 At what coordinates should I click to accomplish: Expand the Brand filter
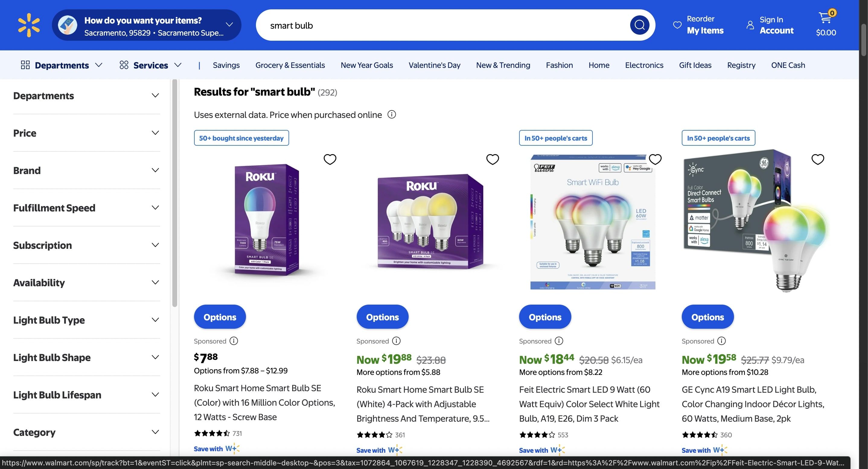[x=86, y=170]
